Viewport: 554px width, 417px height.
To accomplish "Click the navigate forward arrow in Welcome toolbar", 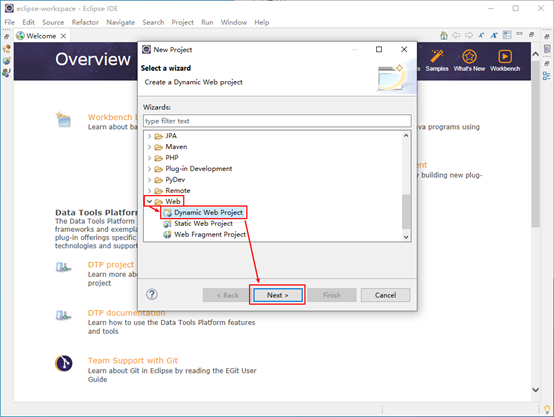I will (469, 35).
